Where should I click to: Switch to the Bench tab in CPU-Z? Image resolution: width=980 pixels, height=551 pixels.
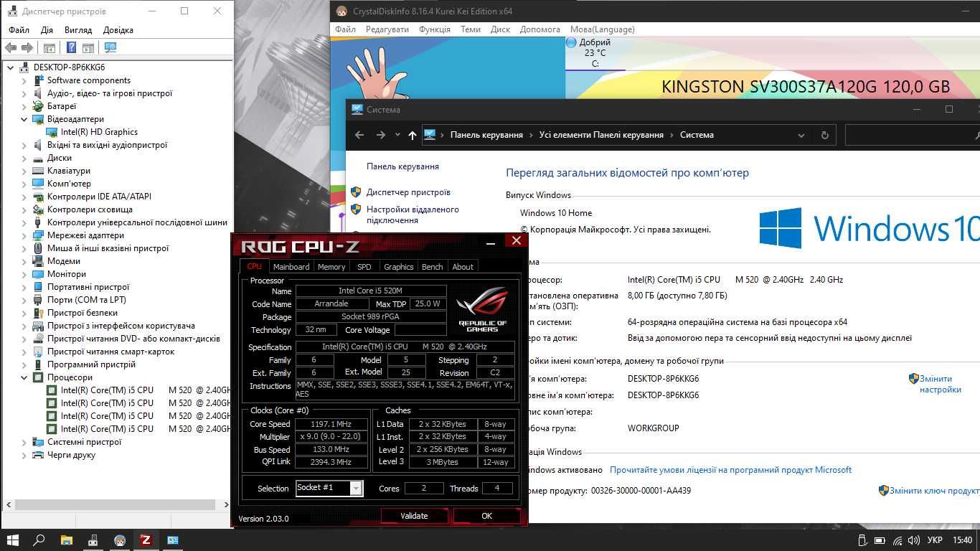coord(432,266)
